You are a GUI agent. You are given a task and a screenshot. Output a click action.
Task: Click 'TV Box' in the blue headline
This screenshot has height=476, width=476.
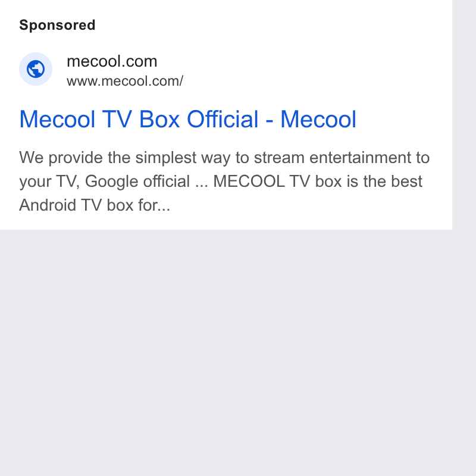141,120
